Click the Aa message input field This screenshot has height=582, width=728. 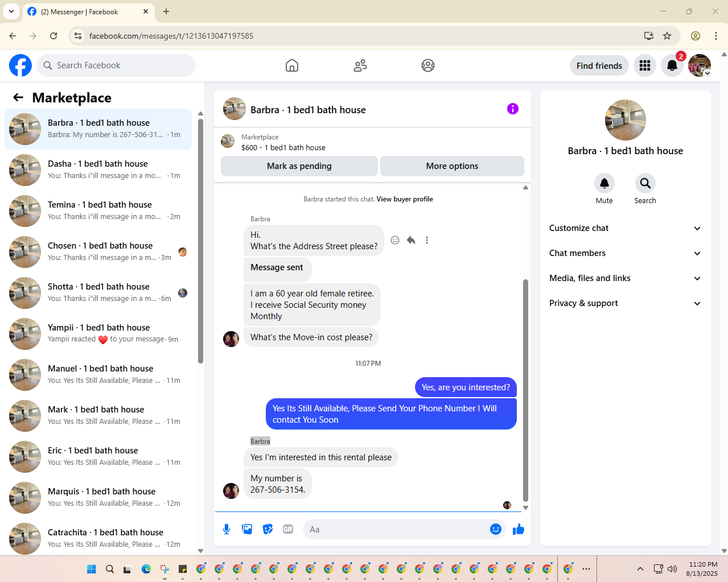point(397,529)
